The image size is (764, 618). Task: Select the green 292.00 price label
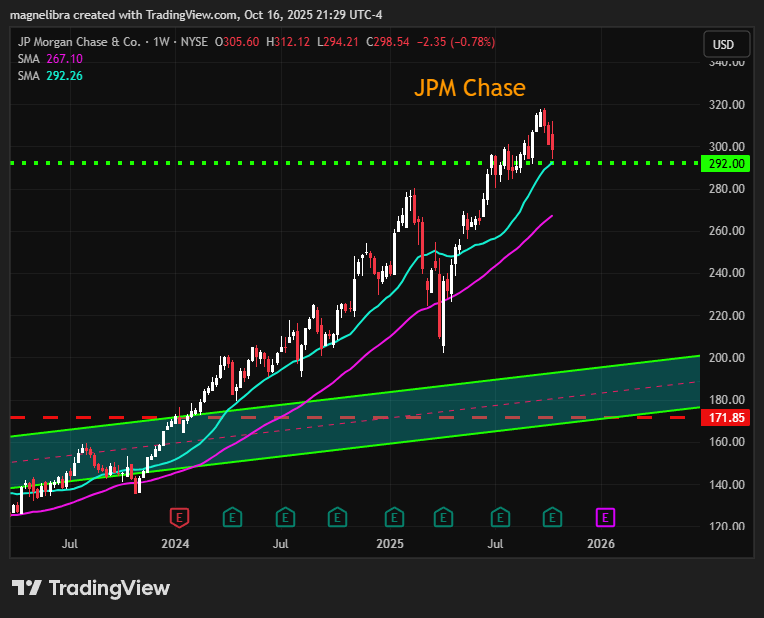[x=726, y=163]
